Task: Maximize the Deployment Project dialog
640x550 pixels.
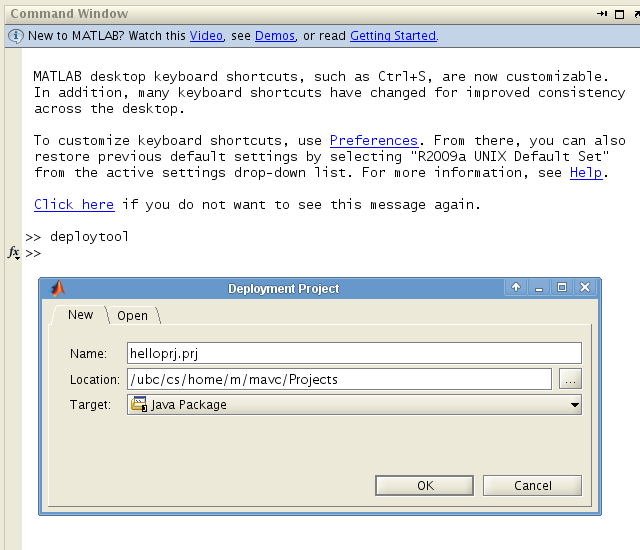Action: [x=562, y=288]
